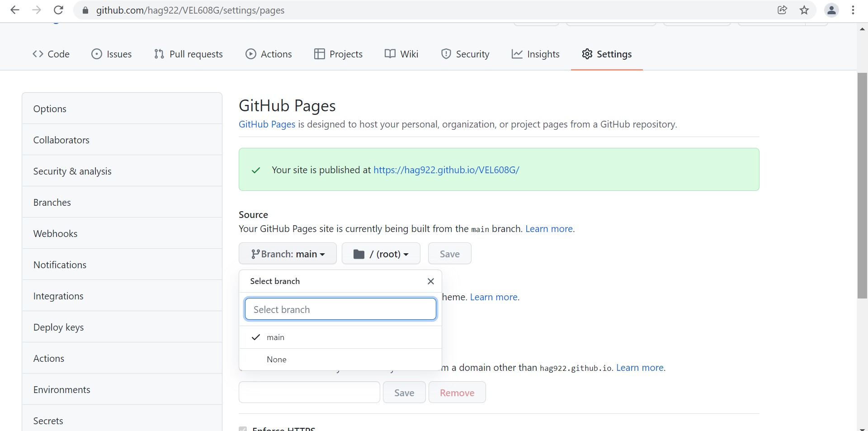
Task: Open Chrome three-dot menu
Action: click(x=853, y=10)
